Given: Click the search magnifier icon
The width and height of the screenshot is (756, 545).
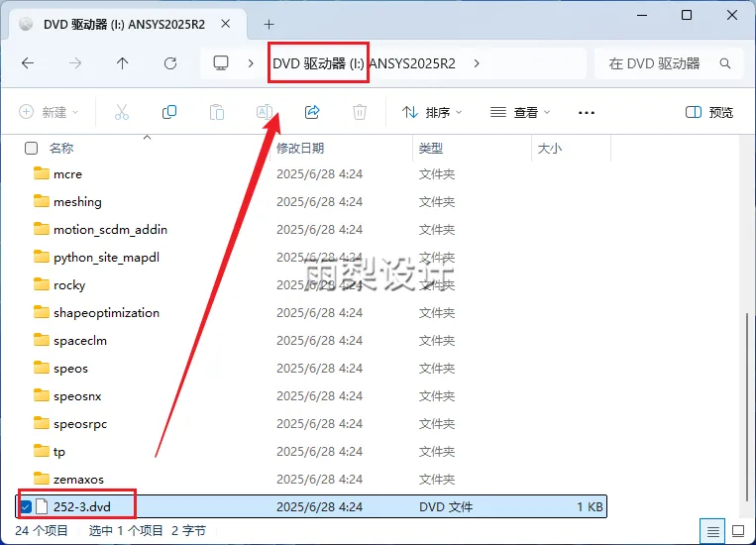Looking at the screenshot, I should pos(724,63).
